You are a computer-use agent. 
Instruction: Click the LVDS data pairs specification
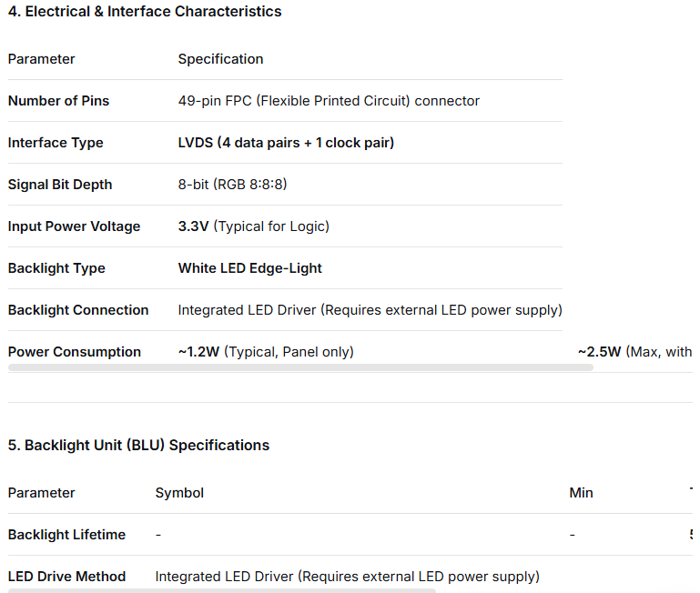tap(286, 143)
